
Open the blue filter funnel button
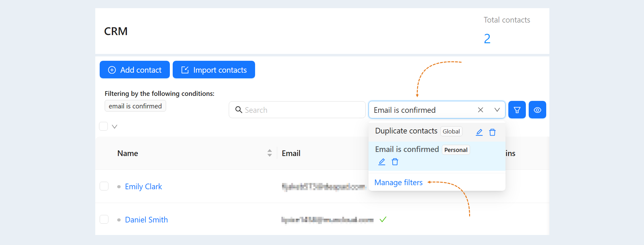(x=517, y=110)
